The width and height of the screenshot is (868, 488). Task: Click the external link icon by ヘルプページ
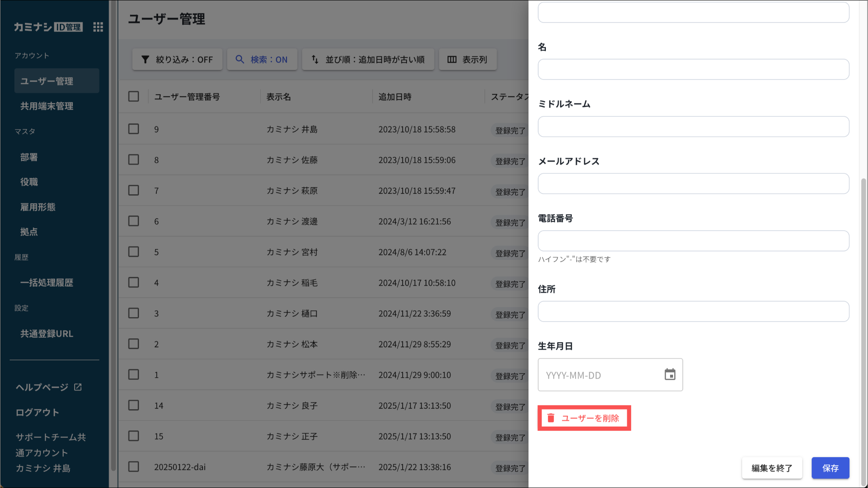pos(78,387)
